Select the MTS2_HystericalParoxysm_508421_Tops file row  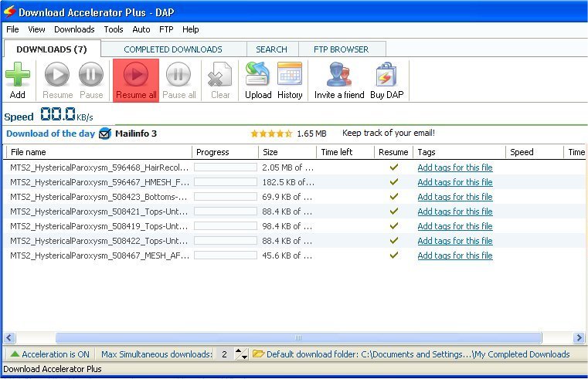click(294, 211)
